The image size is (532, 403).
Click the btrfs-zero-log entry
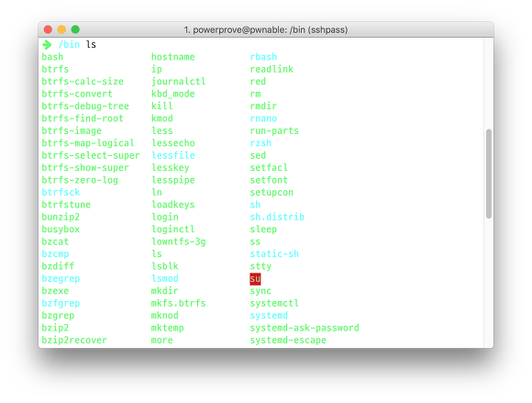click(80, 180)
